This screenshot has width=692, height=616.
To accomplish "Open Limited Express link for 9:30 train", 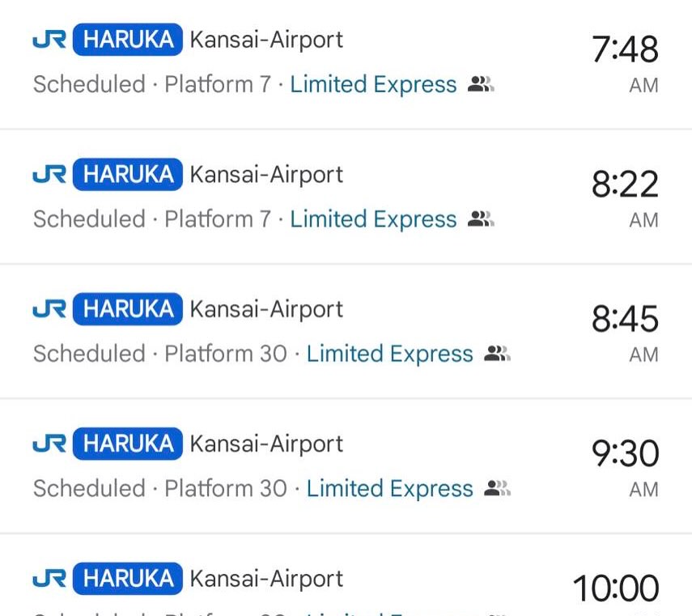I will 389,488.
